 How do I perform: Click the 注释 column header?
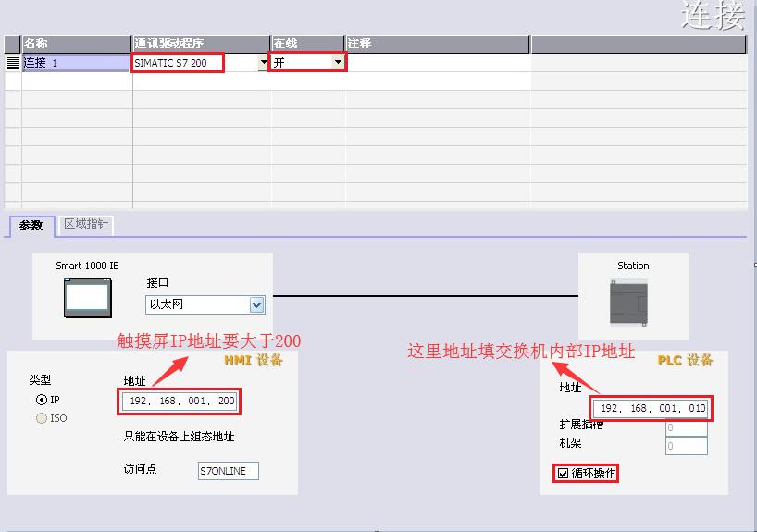[437, 43]
